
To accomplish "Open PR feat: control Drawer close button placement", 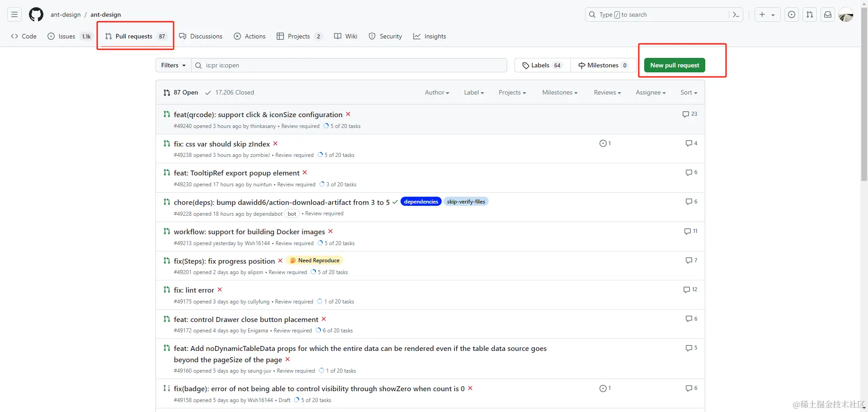I will tap(246, 319).
